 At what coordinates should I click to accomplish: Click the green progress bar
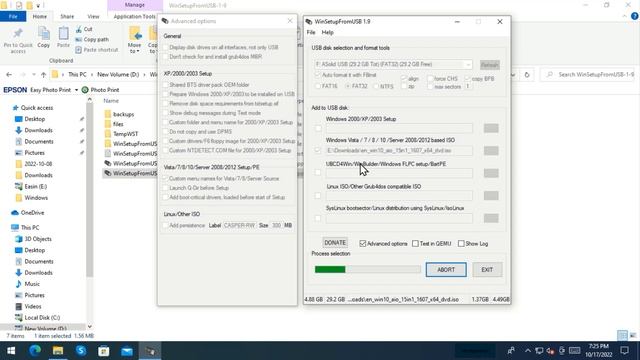330,269
